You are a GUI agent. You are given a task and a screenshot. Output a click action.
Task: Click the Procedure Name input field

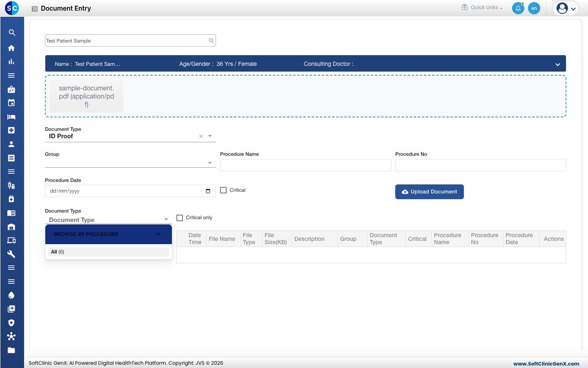point(305,165)
